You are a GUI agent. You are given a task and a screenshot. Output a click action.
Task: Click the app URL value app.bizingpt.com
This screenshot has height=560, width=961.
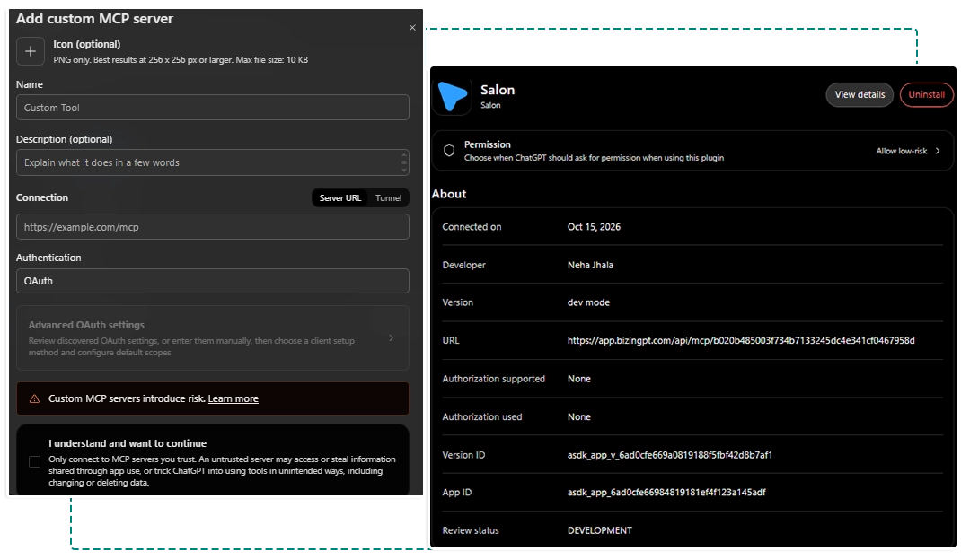coord(741,340)
